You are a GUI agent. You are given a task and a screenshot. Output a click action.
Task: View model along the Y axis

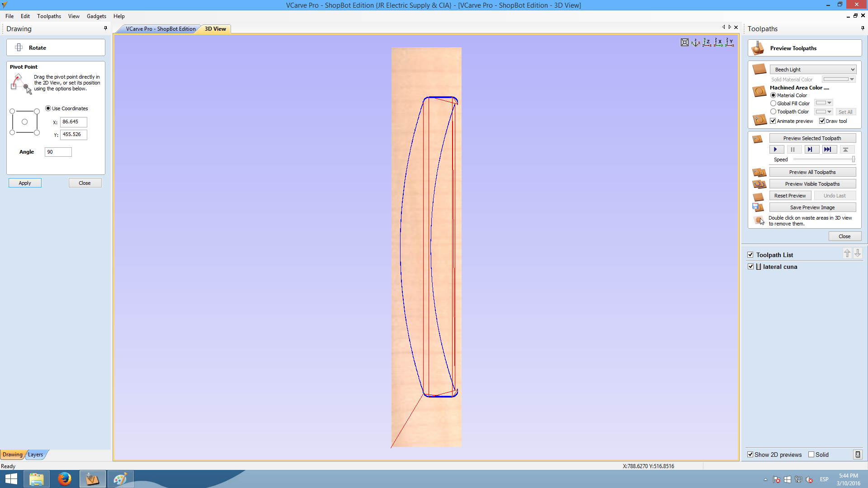pyautogui.click(x=730, y=42)
